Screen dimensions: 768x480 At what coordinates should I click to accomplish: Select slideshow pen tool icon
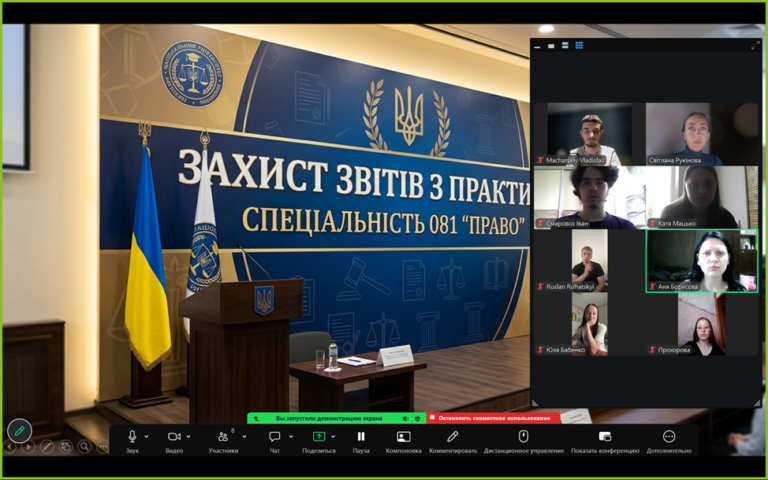(x=47, y=447)
